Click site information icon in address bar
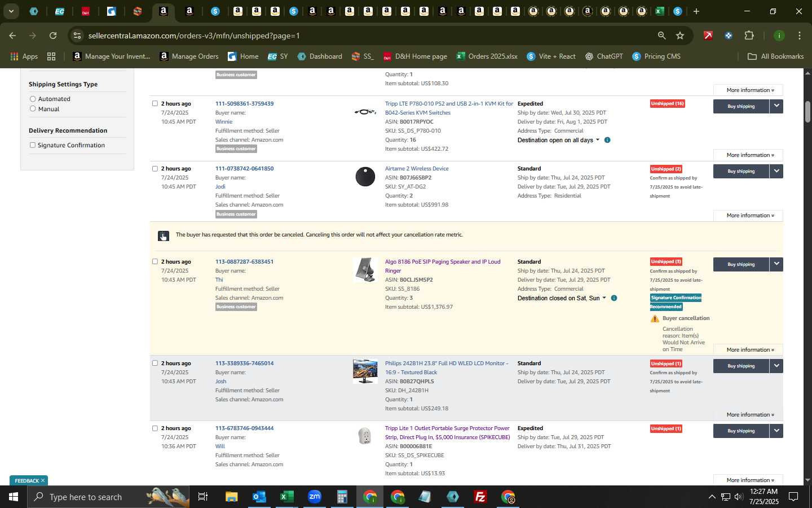 pyautogui.click(x=77, y=36)
